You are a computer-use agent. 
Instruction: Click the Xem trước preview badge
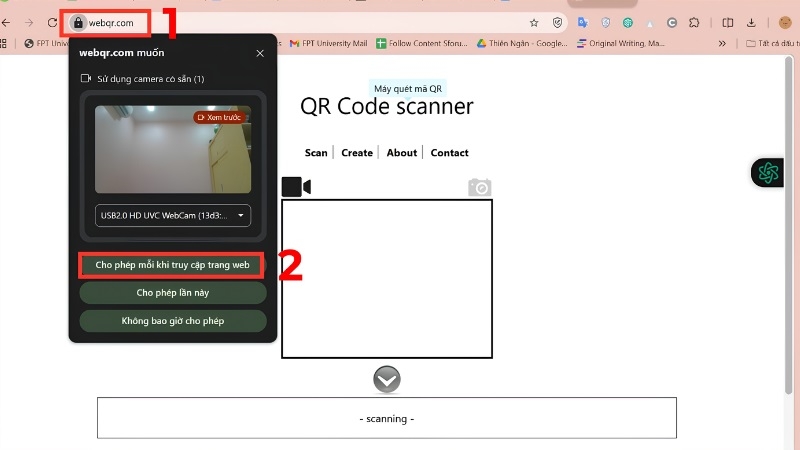tap(219, 117)
